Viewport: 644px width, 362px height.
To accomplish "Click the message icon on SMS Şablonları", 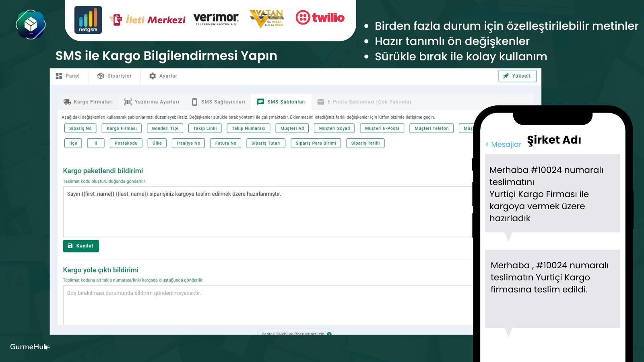I will click(x=261, y=102).
